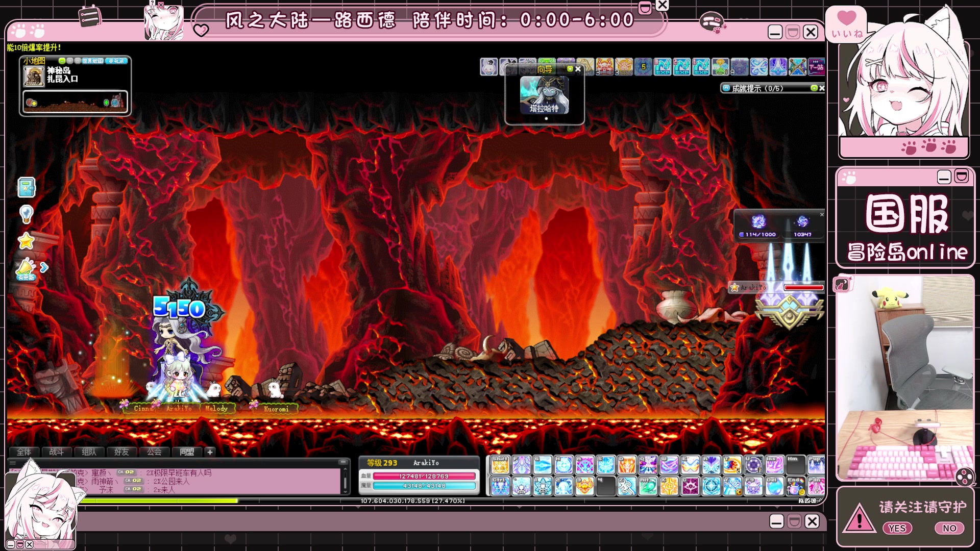Click the red HP bar

click(x=424, y=476)
